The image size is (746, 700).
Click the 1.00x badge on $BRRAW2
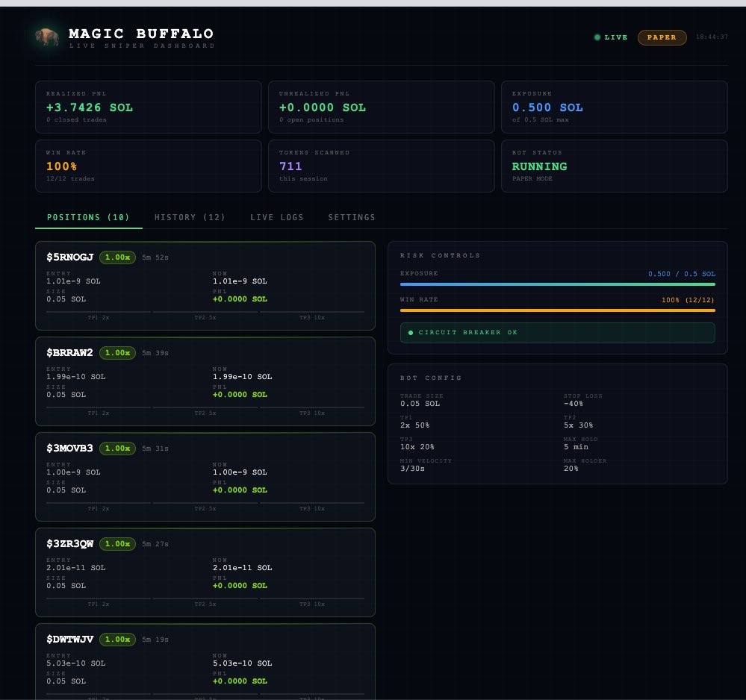pyautogui.click(x=117, y=353)
